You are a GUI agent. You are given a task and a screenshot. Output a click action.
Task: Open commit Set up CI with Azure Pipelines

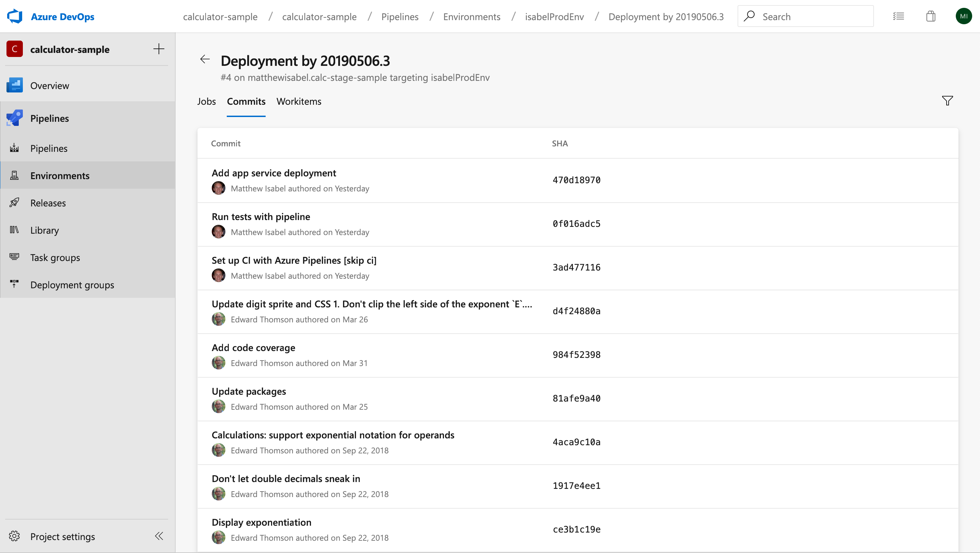point(294,260)
